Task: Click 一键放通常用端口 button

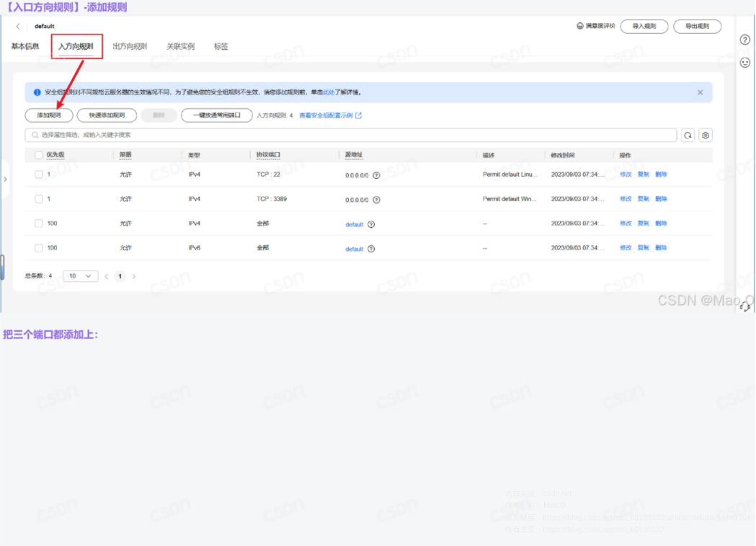Action: 216,115
